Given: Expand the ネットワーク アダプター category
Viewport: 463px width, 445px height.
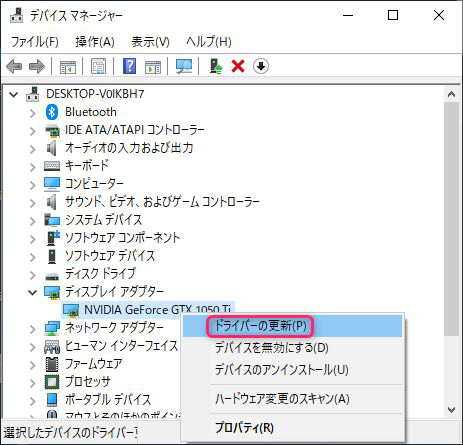Looking at the screenshot, I should 32,329.
